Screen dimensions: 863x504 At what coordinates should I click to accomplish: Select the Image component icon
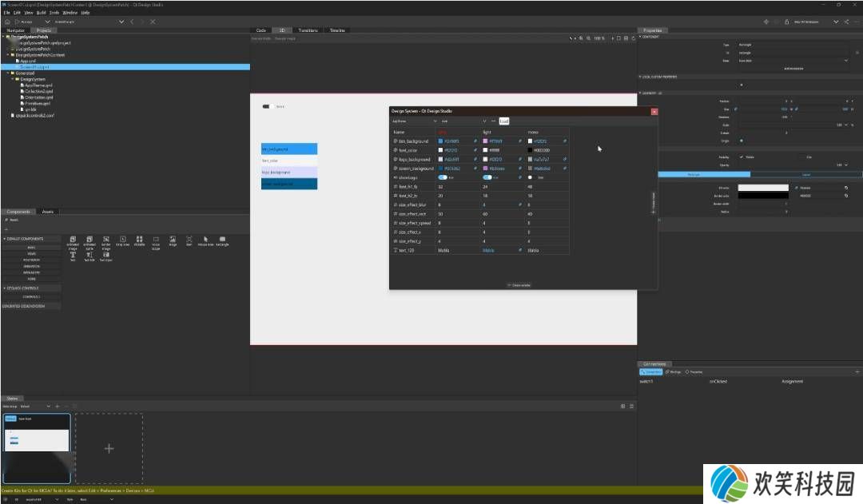[x=173, y=240]
